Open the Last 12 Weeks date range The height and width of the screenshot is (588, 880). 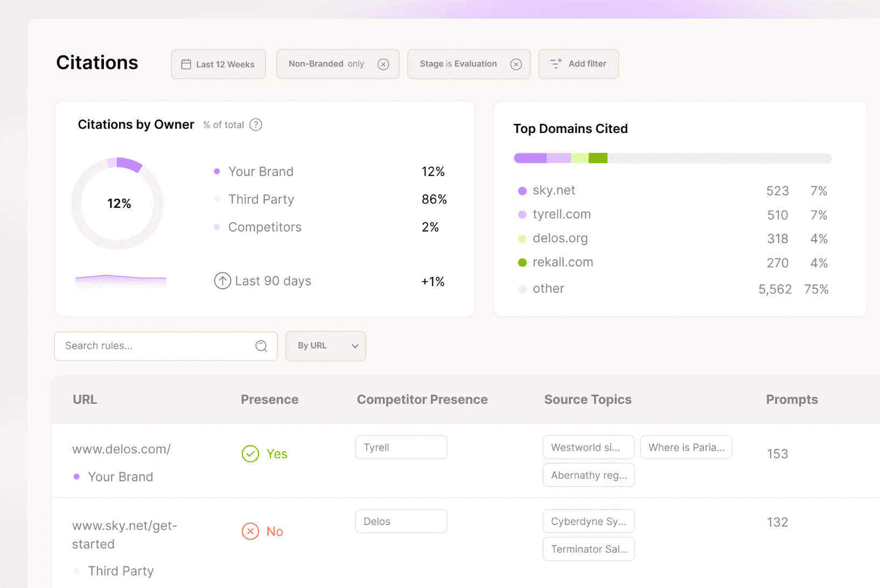coord(219,64)
